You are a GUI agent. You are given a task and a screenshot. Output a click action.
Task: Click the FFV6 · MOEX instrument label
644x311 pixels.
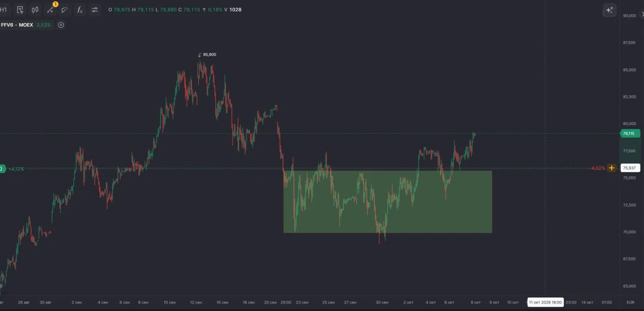click(x=17, y=25)
